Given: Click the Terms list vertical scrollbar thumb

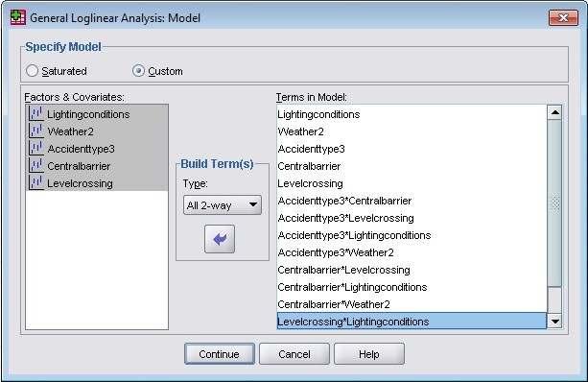Looking at the screenshot, I should [x=554, y=203].
